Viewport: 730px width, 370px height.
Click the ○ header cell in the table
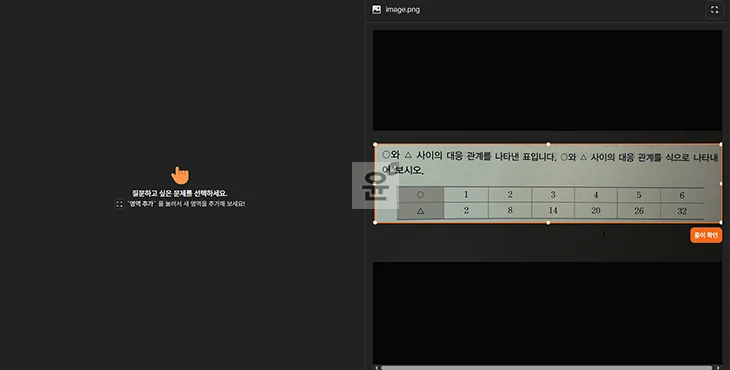pyautogui.click(x=420, y=195)
